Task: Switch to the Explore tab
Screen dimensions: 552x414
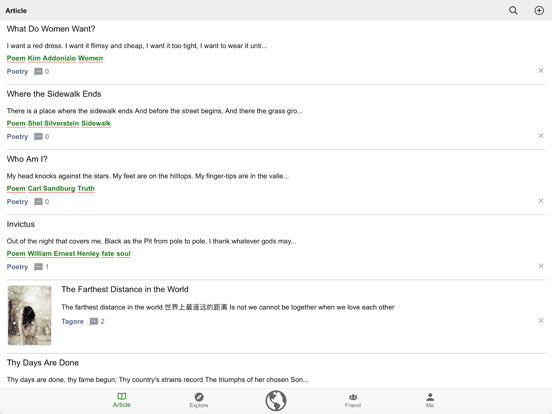Action: 199,400
